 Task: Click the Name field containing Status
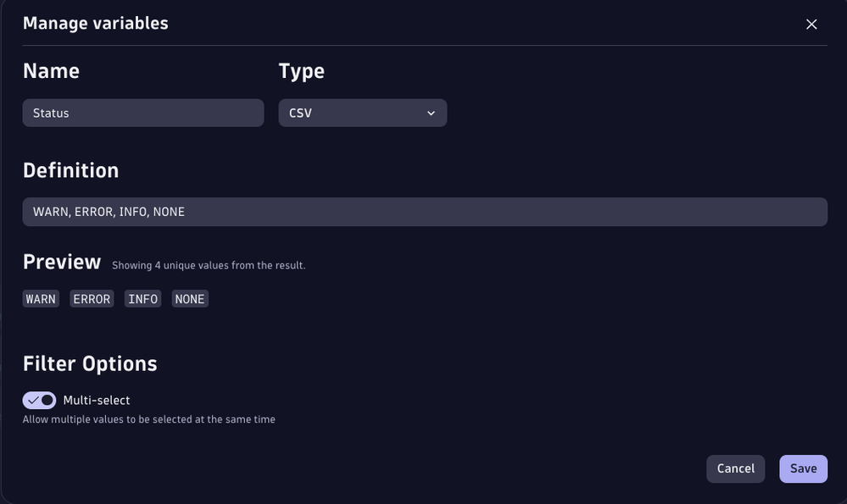pyautogui.click(x=142, y=113)
